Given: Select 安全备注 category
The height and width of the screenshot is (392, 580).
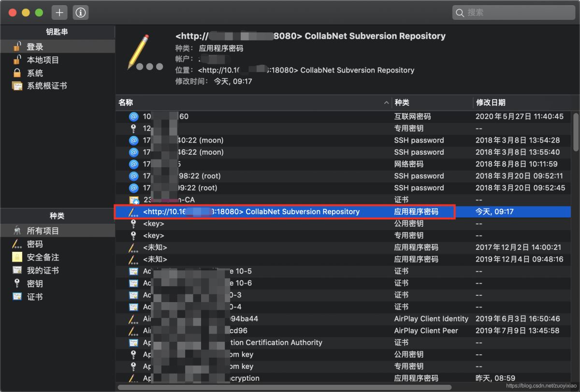Looking at the screenshot, I should tap(58, 257).
